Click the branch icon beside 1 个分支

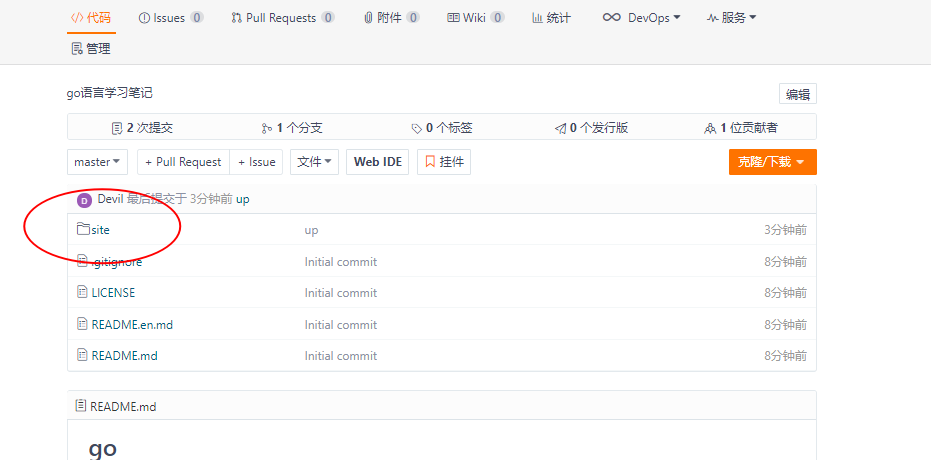(266, 128)
